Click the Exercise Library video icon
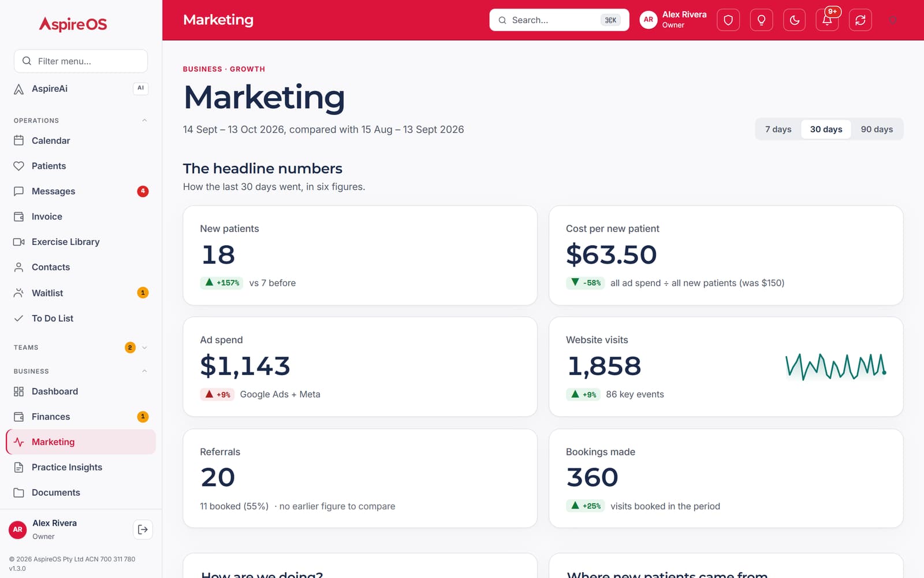 (x=19, y=242)
